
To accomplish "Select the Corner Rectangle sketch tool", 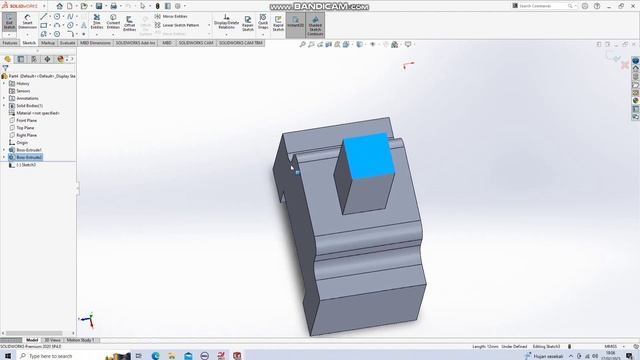I will [x=44, y=25].
